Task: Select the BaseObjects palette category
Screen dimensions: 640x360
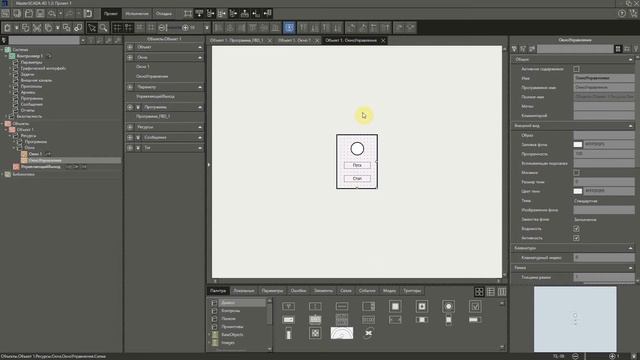Action: [232, 335]
